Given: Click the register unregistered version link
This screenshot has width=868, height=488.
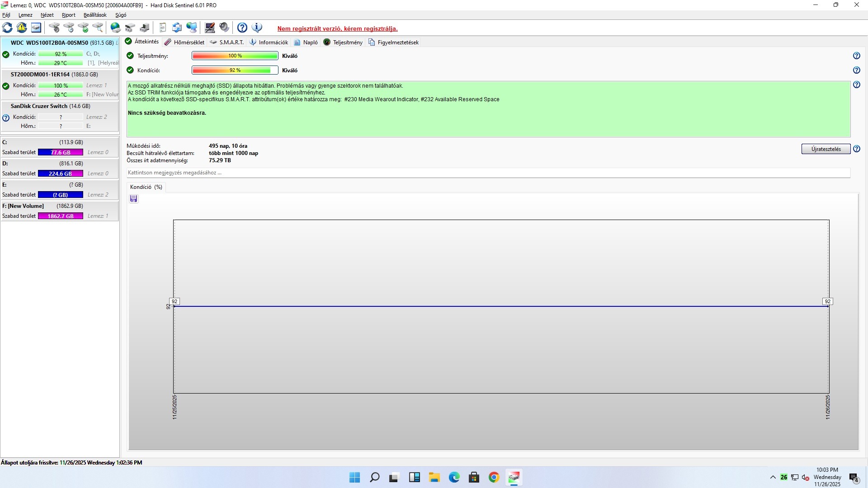Looking at the screenshot, I should point(337,28).
